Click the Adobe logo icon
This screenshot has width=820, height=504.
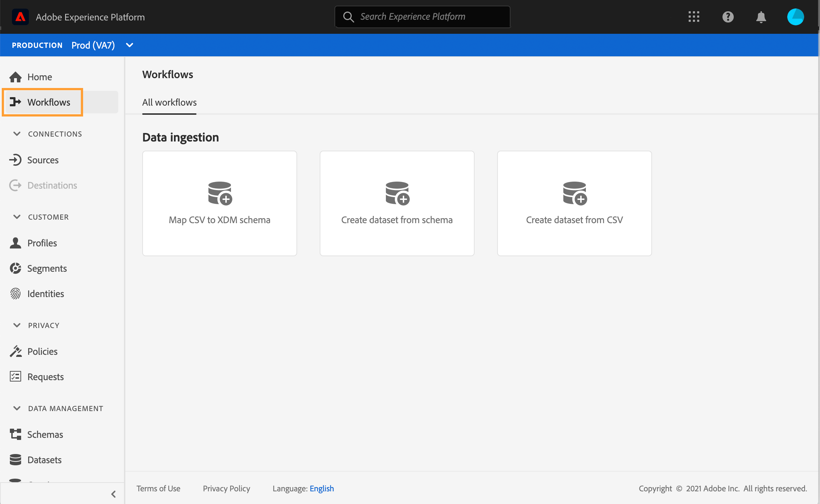(x=20, y=17)
